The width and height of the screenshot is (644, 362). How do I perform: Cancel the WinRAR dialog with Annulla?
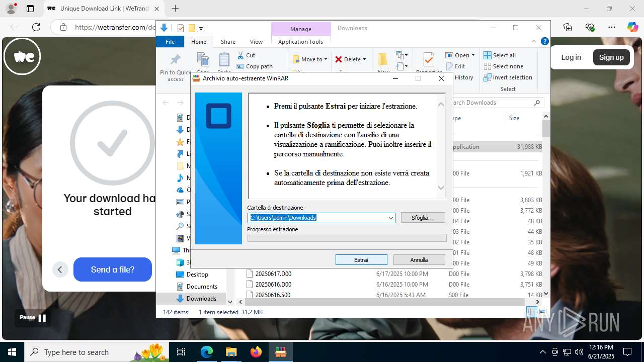(x=419, y=260)
